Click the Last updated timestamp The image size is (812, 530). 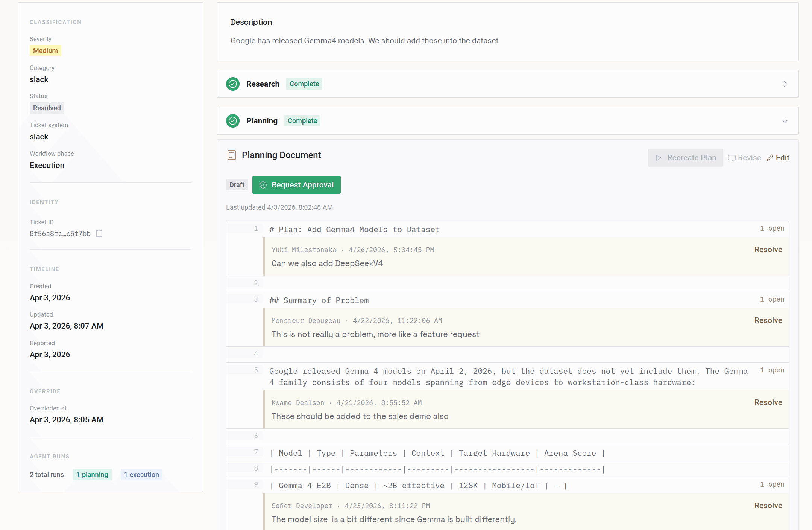tap(279, 207)
